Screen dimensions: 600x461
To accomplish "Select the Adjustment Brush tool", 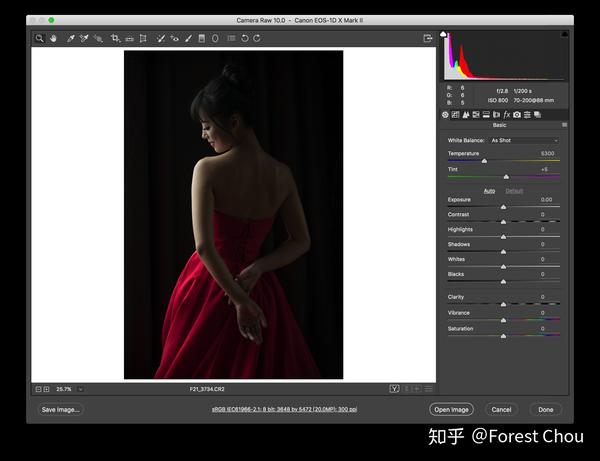I will click(x=188, y=38).
